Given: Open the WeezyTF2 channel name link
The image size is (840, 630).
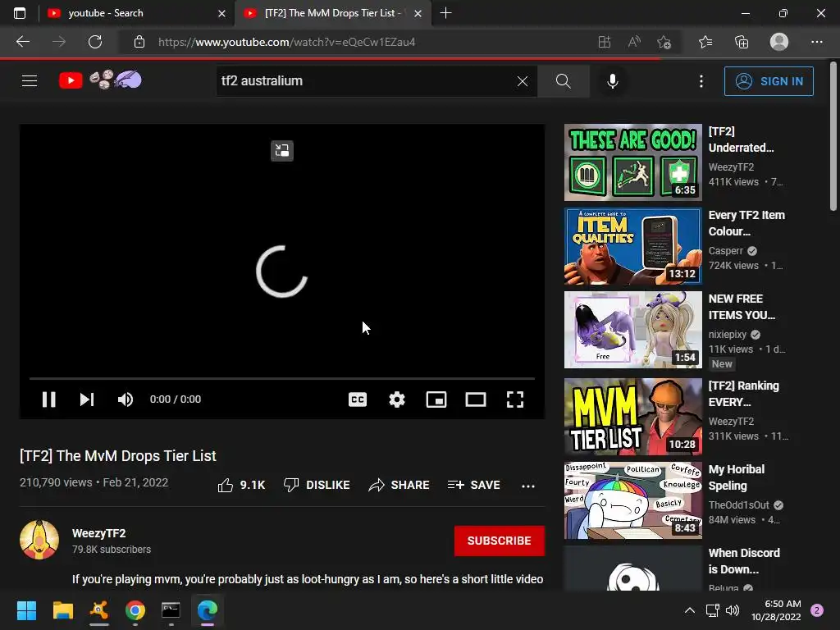Looking at the screenshot, I should (99, 533).
